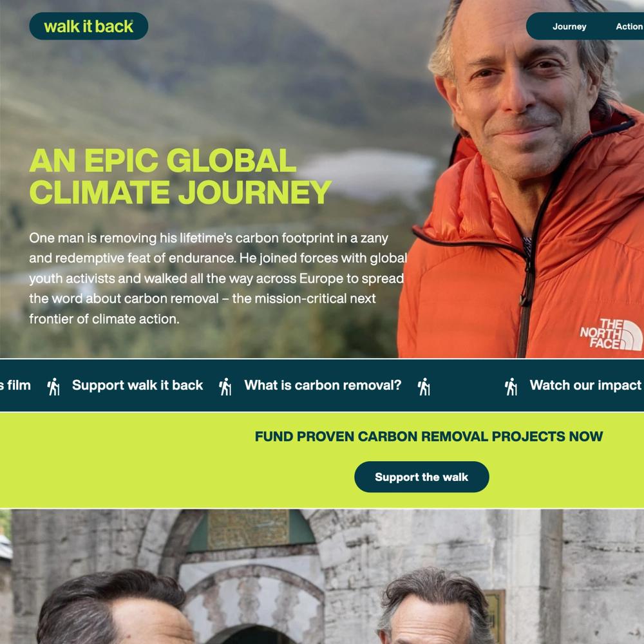Click the Support walk it back link
The width and height of the screenshot is (644, 644).
pyautogui.click(x=138, y=385)
